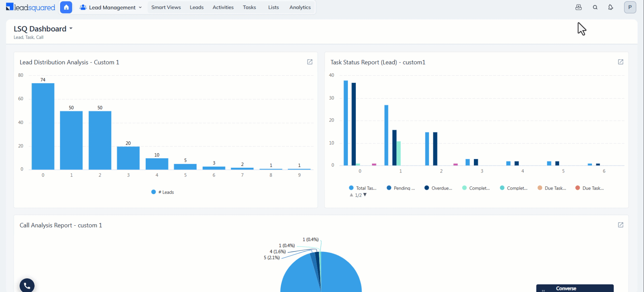This screenshot has width=644, height=292.
Task: Toggle the # Leads legend series
Action: coord(163,192)
